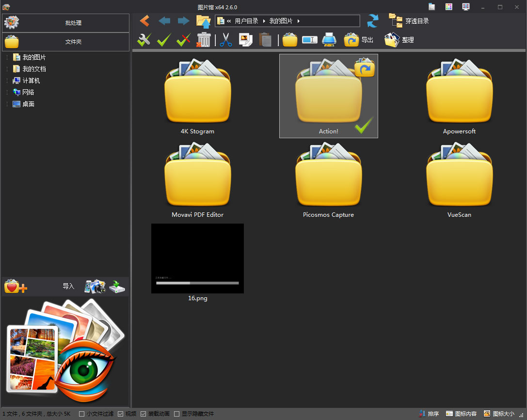Print using the printer icon
This screenshot has height=420, width=527.
click(x=329, y=40)
